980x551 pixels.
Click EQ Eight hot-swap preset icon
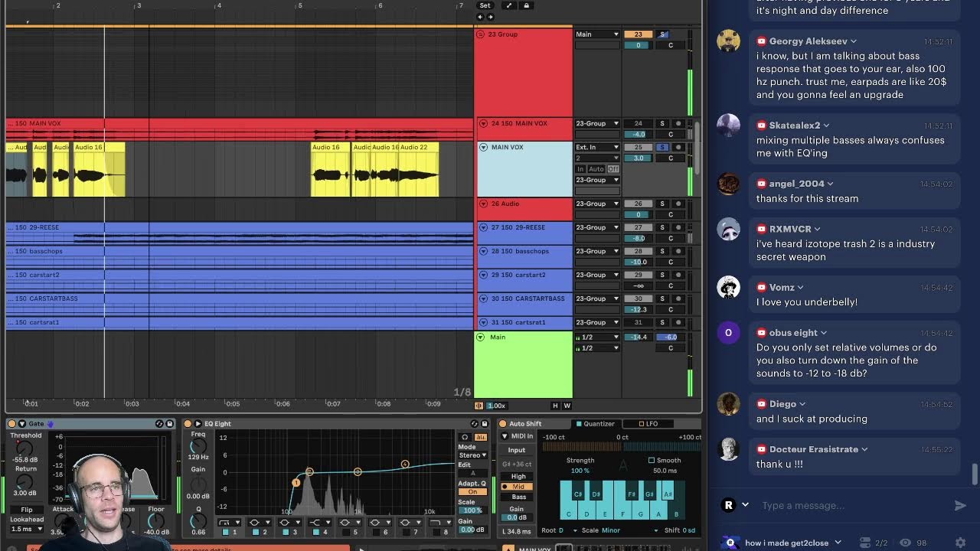[475, 424]
